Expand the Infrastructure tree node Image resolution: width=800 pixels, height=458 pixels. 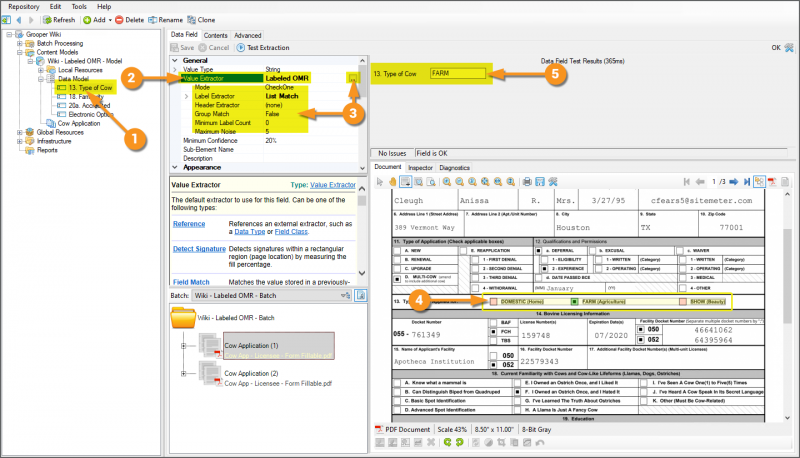click(x=19, y=141)
